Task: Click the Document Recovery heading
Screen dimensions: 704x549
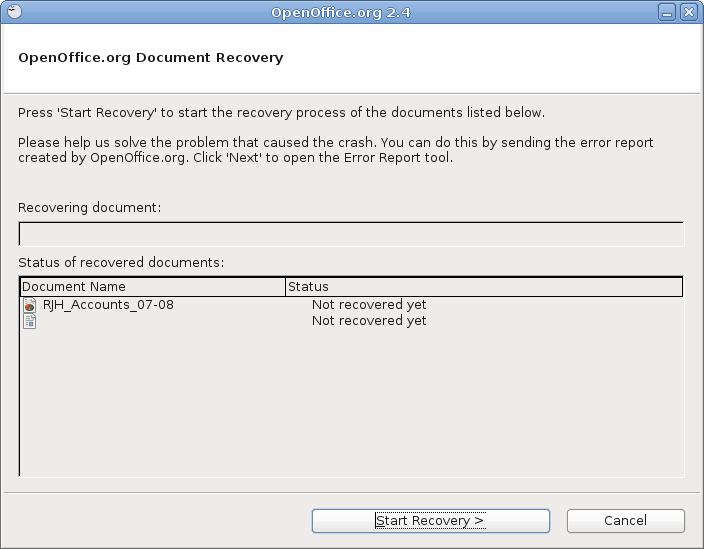Action: click(151, 58)
